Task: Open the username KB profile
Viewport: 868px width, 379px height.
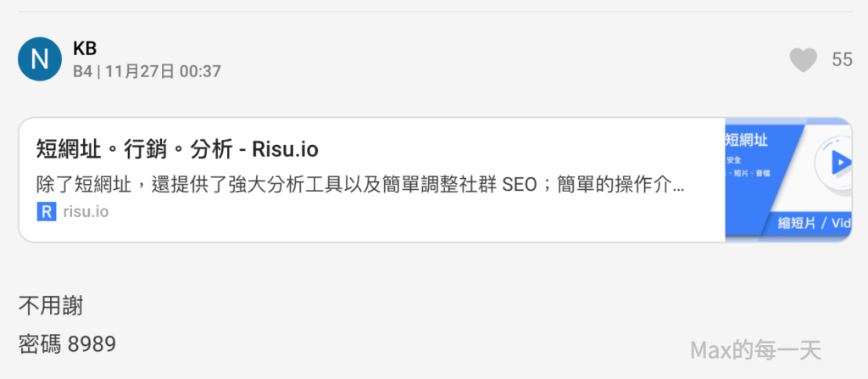Action: (x=85, y=48)
